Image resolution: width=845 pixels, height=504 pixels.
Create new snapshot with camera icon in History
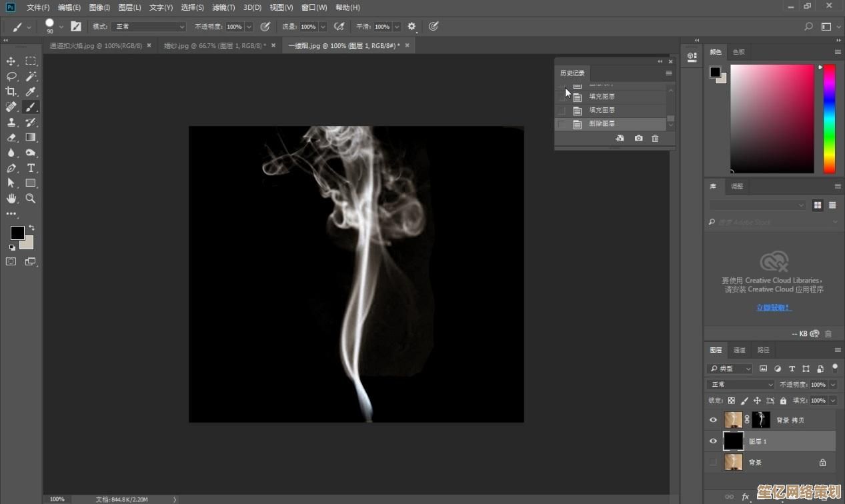pos(638,138)
